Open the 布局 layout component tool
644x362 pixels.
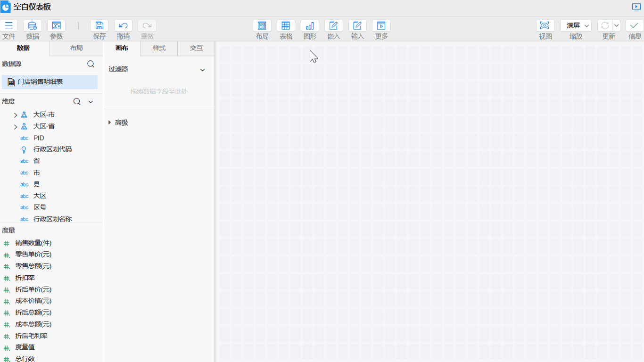click(x=262, y=26)
